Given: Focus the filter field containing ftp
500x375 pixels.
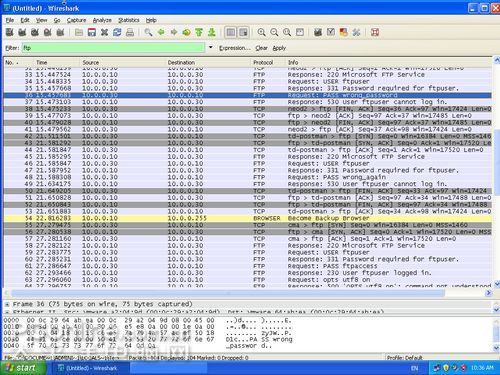Looking at the screenshot, I should (113, 48).
